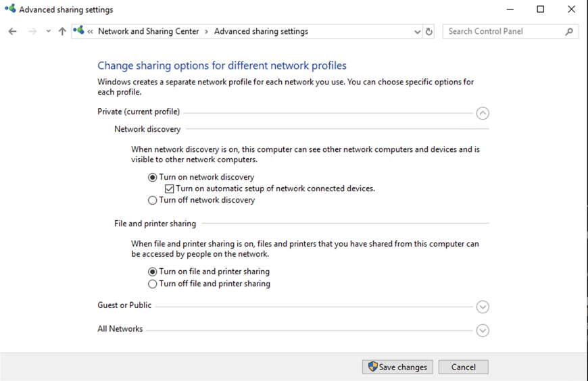The image size is (588, 381).
Task: Click the network icon in address bar
Action: 79,31
